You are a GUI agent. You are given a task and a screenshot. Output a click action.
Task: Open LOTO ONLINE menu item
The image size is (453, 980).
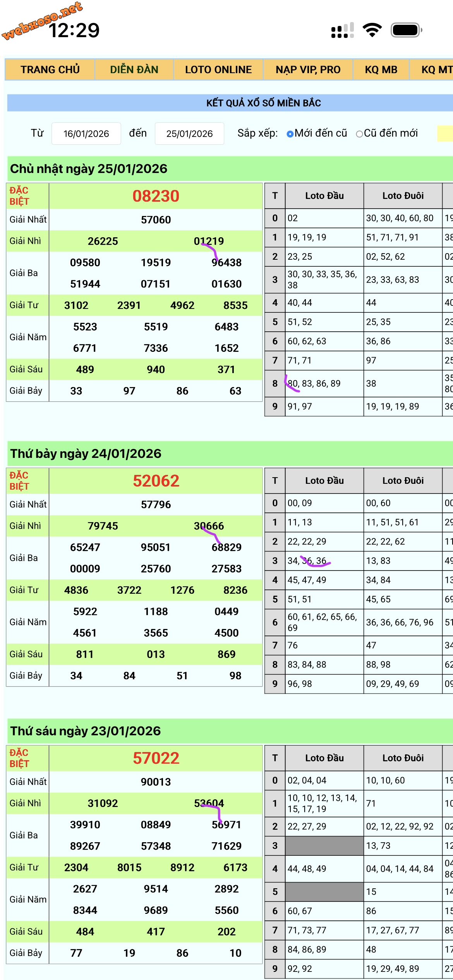pos(218,70)
